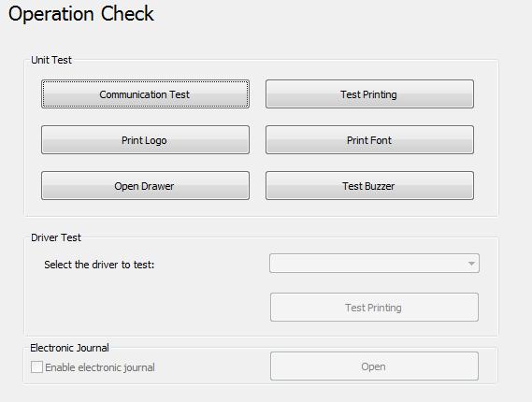Image resolution: width=532 pixels, height=402 pixels.
Task: Click the Print Logo button
Action: click(x=145, y=140)
